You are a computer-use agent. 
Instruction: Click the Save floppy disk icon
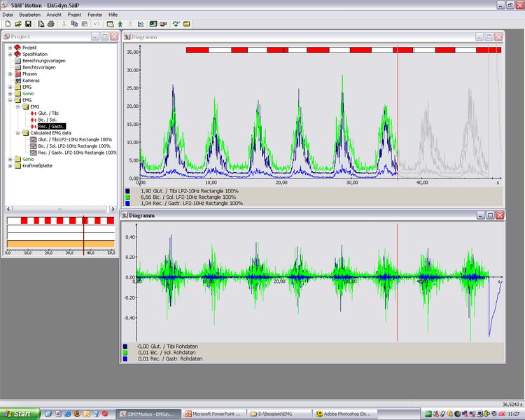pyautogui.click(x=28, y=24)
